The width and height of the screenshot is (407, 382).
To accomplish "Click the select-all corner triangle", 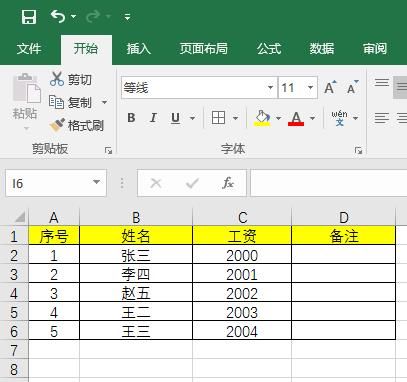I will (x=20, y=217).
